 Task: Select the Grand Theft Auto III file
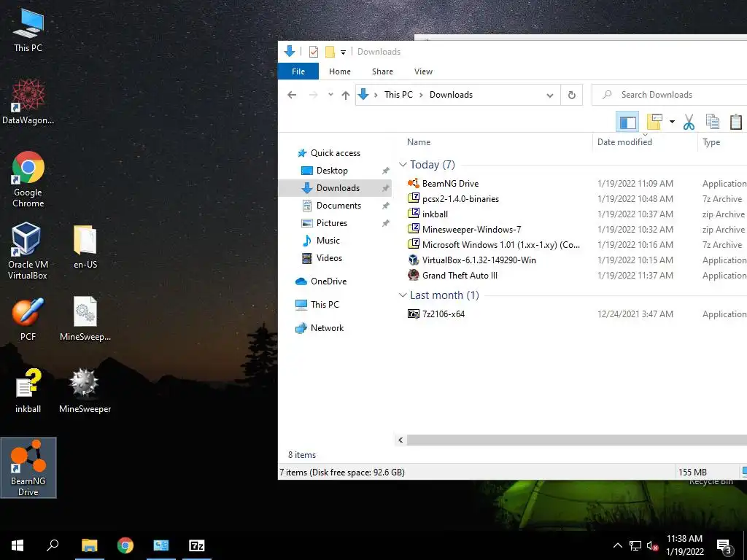coord(576,275)
